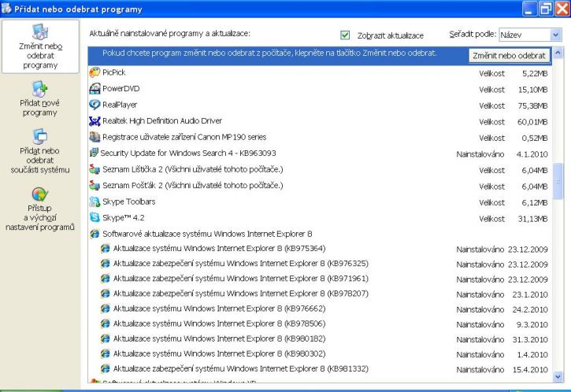
Task: Click the RealPlayer size 75,38MB
Action: point(532,106)
